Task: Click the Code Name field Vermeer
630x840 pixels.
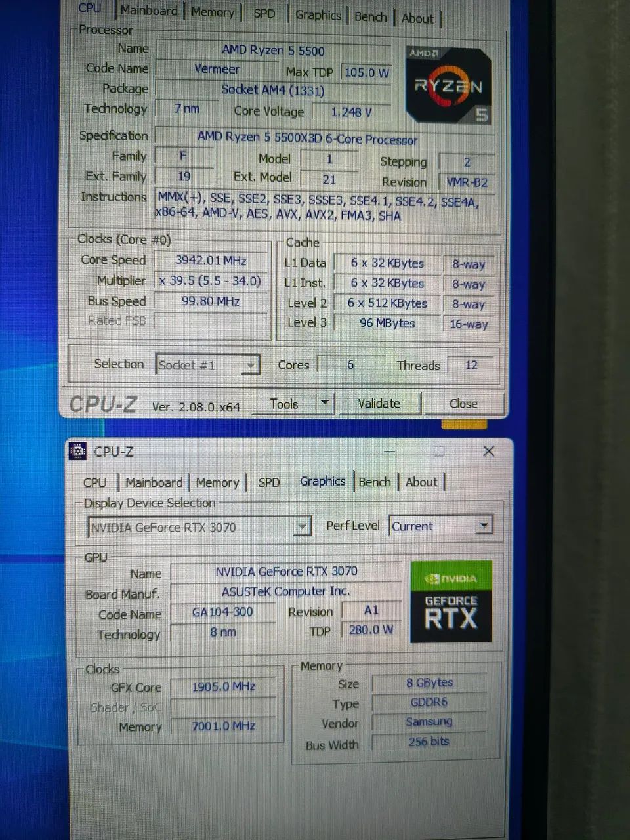Action: [217, 69]
